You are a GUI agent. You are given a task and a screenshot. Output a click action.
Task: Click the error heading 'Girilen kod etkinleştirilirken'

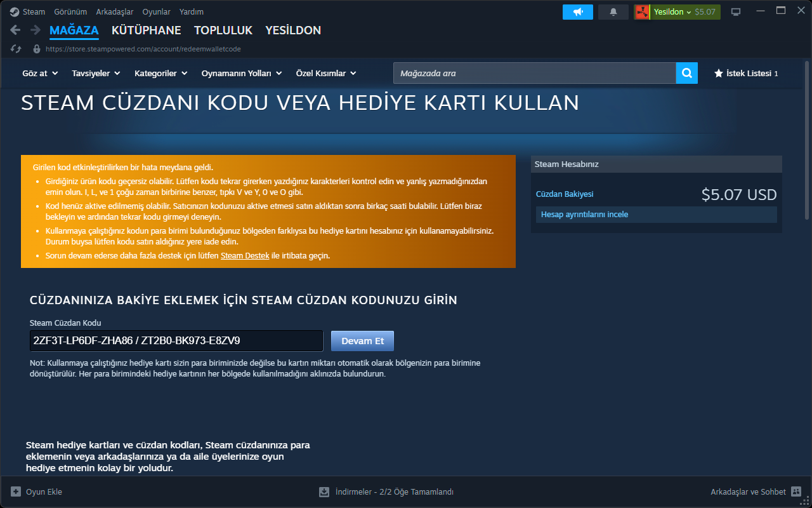tap(123, 167)
